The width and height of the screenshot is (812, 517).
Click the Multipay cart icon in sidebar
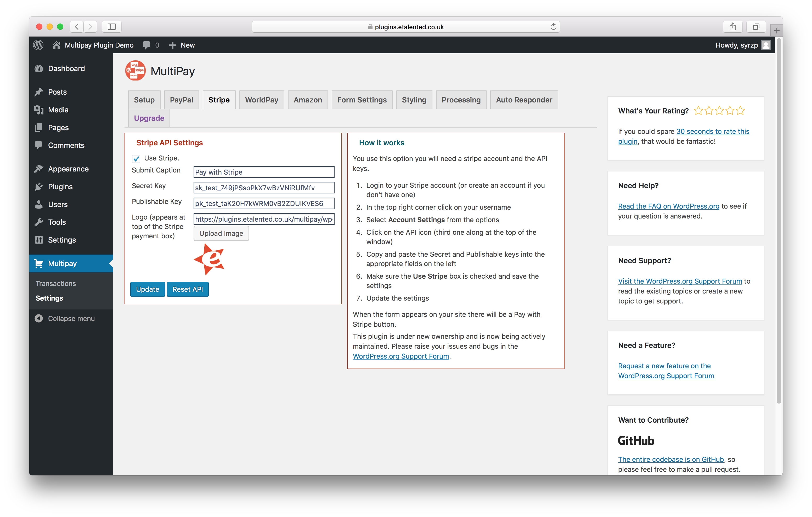pos(39,263)
